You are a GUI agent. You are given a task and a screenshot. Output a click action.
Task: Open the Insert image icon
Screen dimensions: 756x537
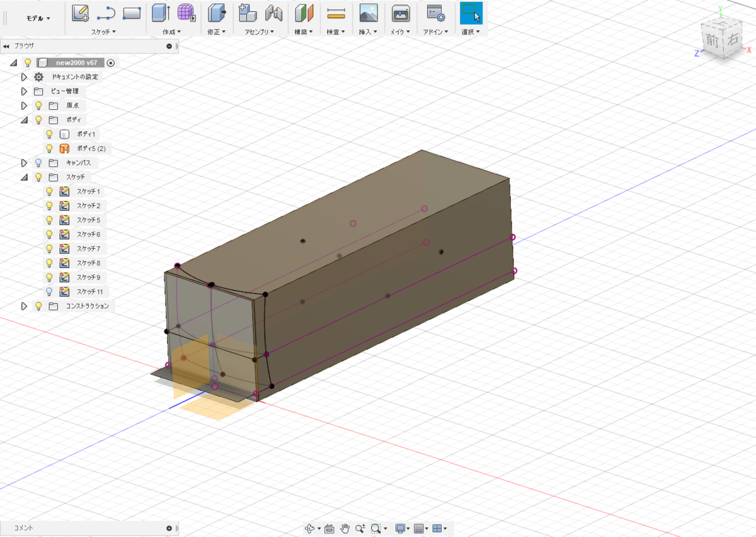click(x=368, y=13)
